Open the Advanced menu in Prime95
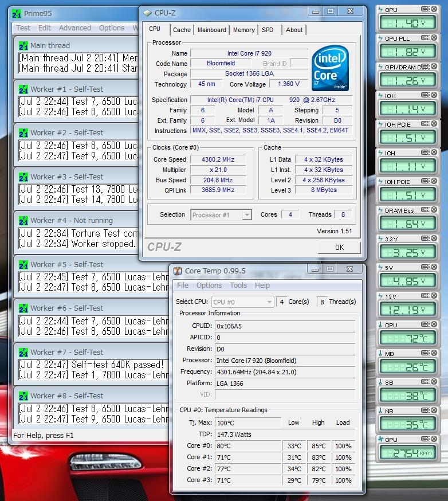448x501 pixels. click(75, 28)
